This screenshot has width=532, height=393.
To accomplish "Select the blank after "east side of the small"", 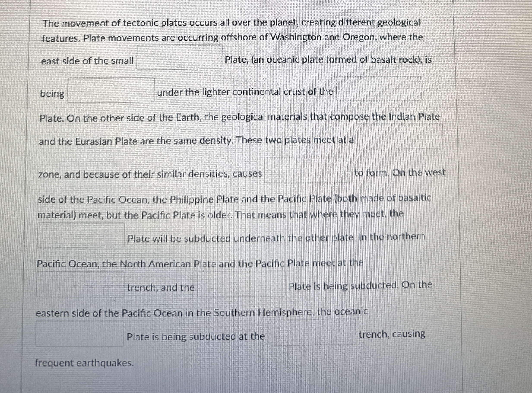I will click(x=179, y=57).
